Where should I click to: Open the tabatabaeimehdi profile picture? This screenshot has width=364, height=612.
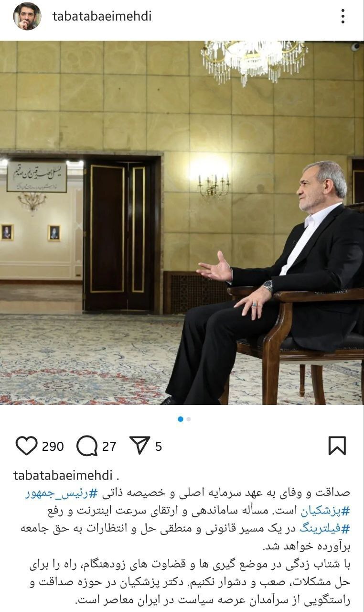pyautogui.click(x=27, y=16)
